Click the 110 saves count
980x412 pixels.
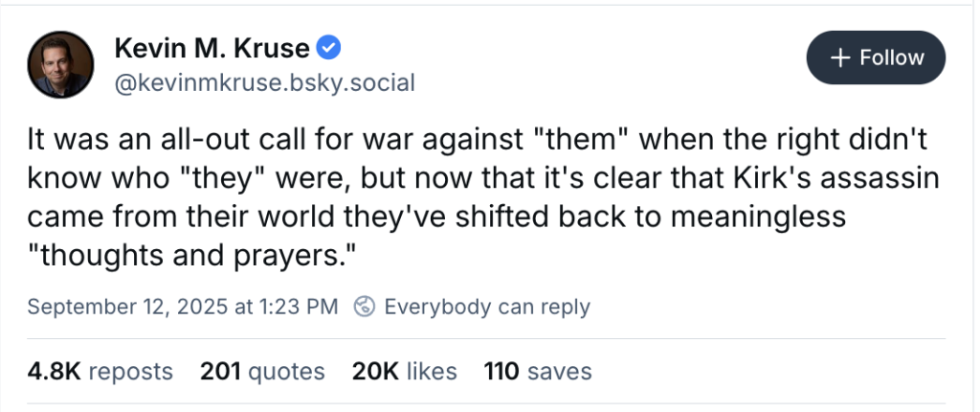[538, 371]
